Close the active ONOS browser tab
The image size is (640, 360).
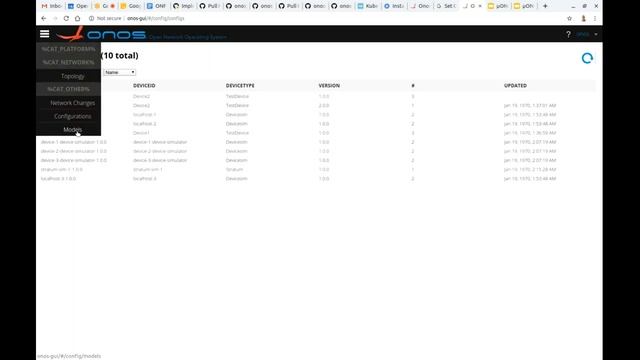[x=480, y=6]
